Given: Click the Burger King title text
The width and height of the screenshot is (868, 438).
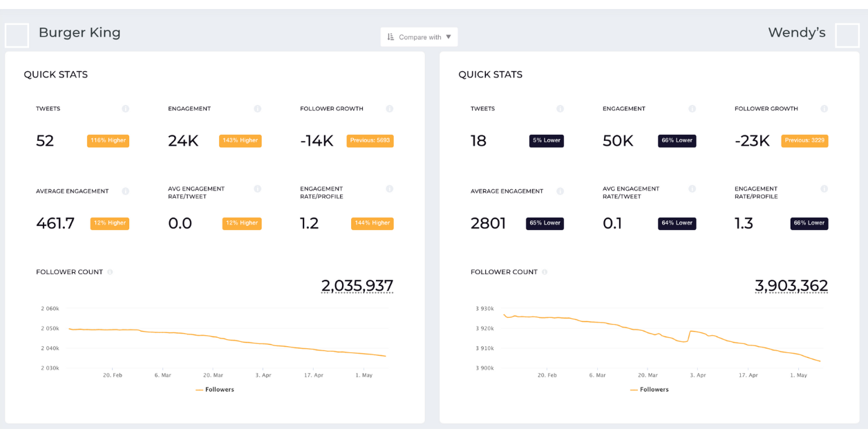Looking at the screenshot, I should pyautogui.click(x=79, y=32).
